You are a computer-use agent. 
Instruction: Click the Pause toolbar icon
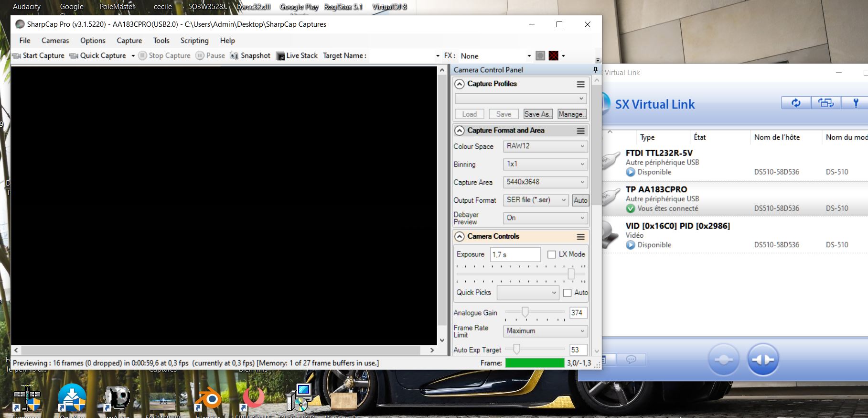(x=200, y=55)
